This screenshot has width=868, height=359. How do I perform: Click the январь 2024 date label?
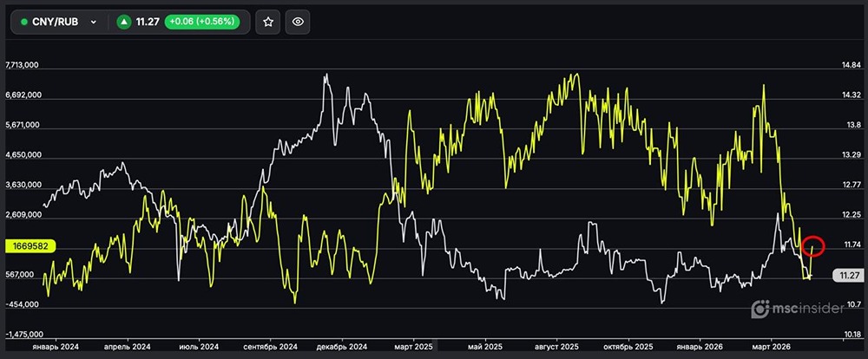point(56,347)
